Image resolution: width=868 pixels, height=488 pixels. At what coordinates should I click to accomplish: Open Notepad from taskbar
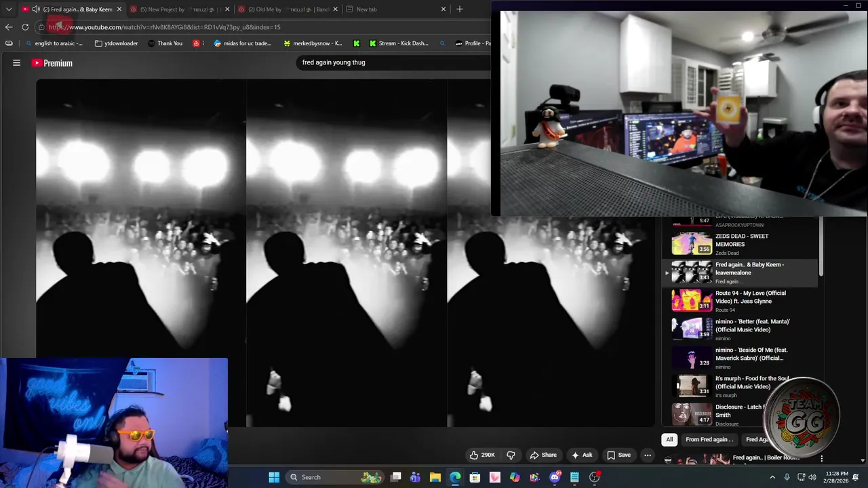(574, 477)
